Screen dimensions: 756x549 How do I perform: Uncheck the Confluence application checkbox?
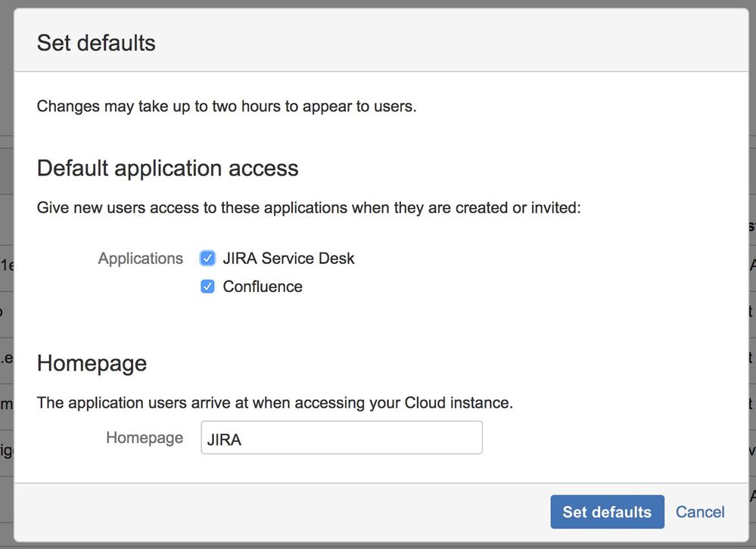(207, 287)
